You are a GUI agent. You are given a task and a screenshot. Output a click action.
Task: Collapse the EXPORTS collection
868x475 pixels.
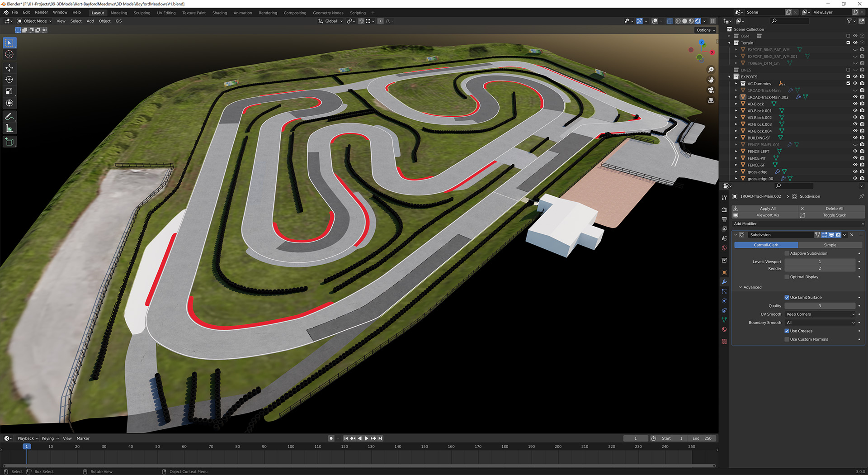click(729, 77)
